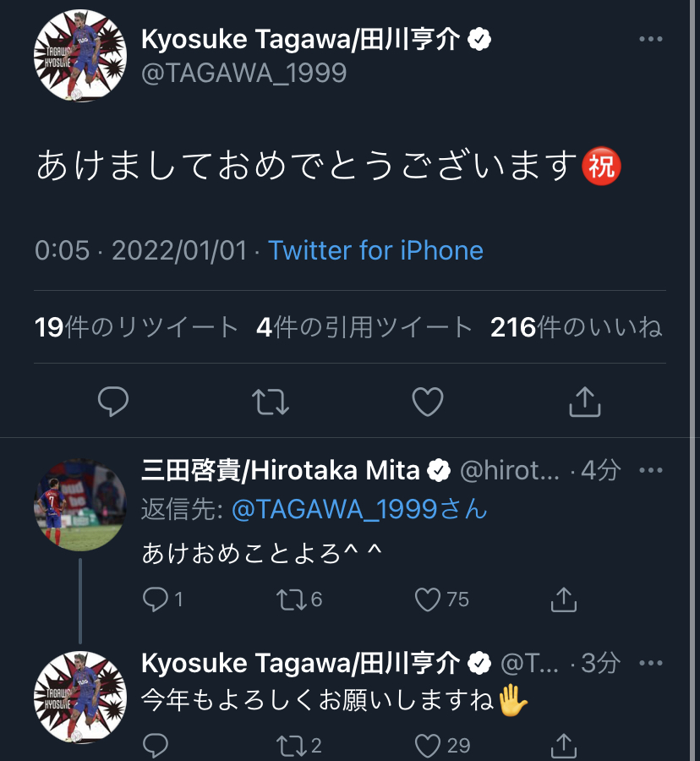This screenshot has height=761, width=700.
Task: Like the main tweet by Kyosuke Tagawa
Action: [x=427, y=402]
